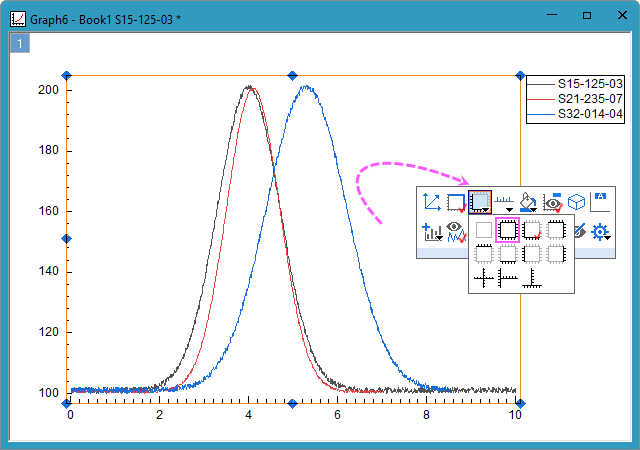
Task: Open the blue gear settings dropdown
Action: point(601,232)
